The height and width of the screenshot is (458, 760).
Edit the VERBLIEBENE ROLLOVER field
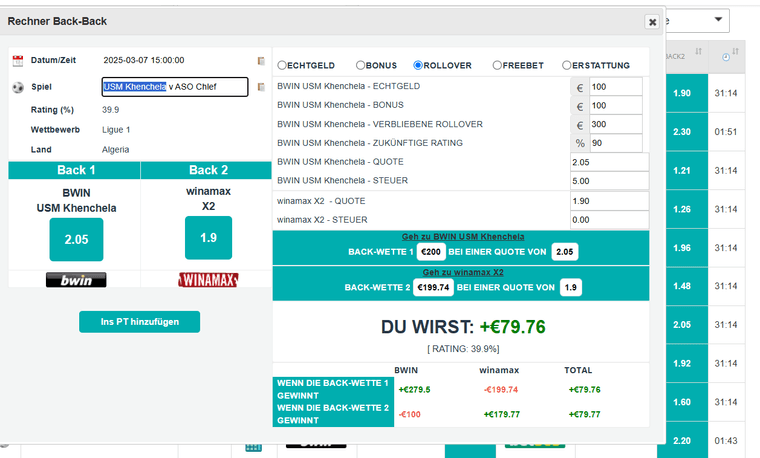pyautogui.click(x=616, y=125)
